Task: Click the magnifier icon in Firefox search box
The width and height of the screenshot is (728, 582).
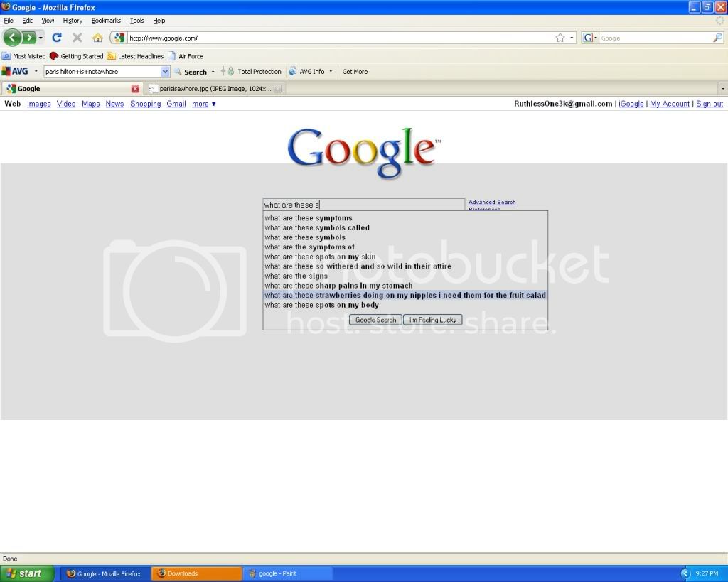Action: click(717, 38)
